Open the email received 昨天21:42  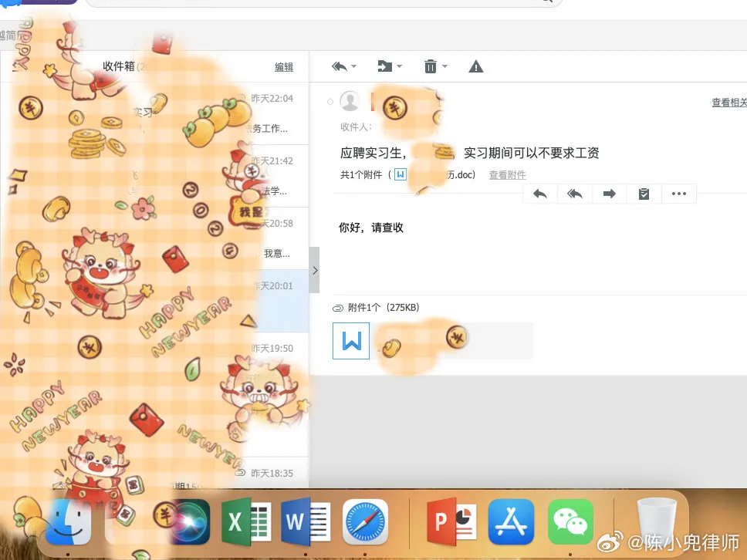tap(154, 176)
